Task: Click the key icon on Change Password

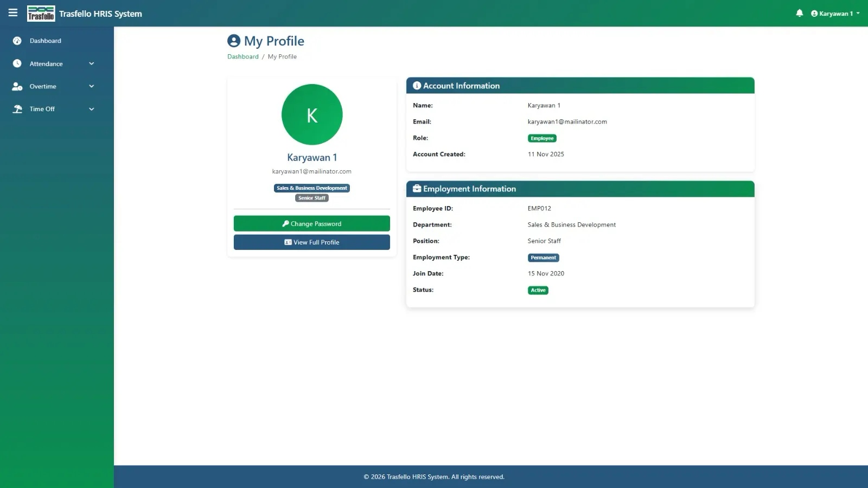Action: (x=285, y=223)
